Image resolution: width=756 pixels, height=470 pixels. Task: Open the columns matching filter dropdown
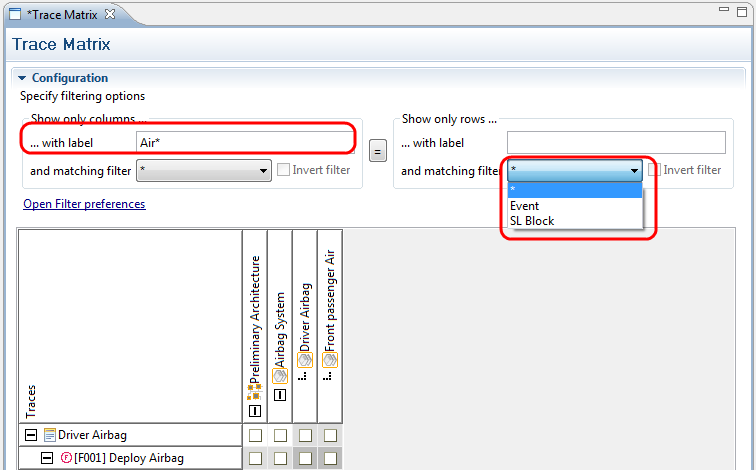coord(204,170)
